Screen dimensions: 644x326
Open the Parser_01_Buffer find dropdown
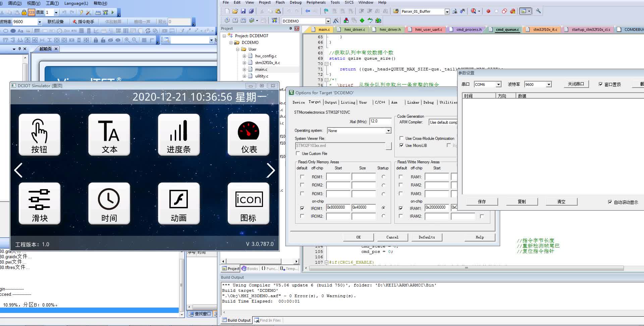point(447,11)
